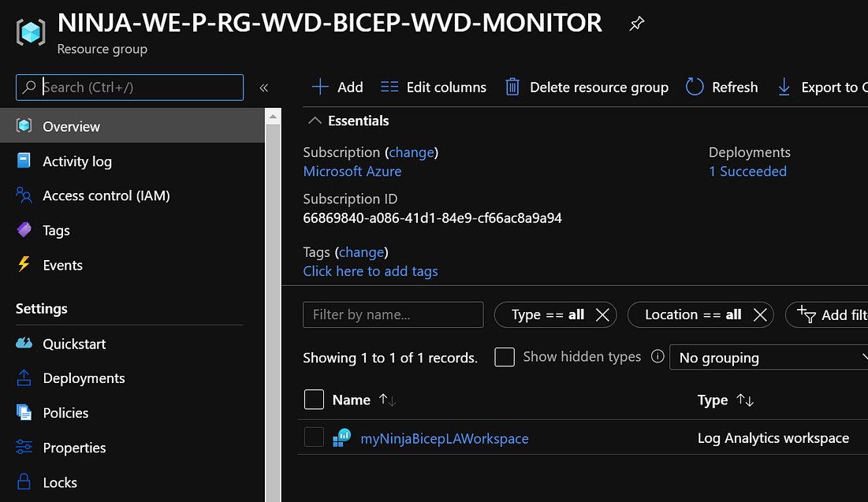
Task: Focus the Filter by name field
Action: click(x=393, y=314)
